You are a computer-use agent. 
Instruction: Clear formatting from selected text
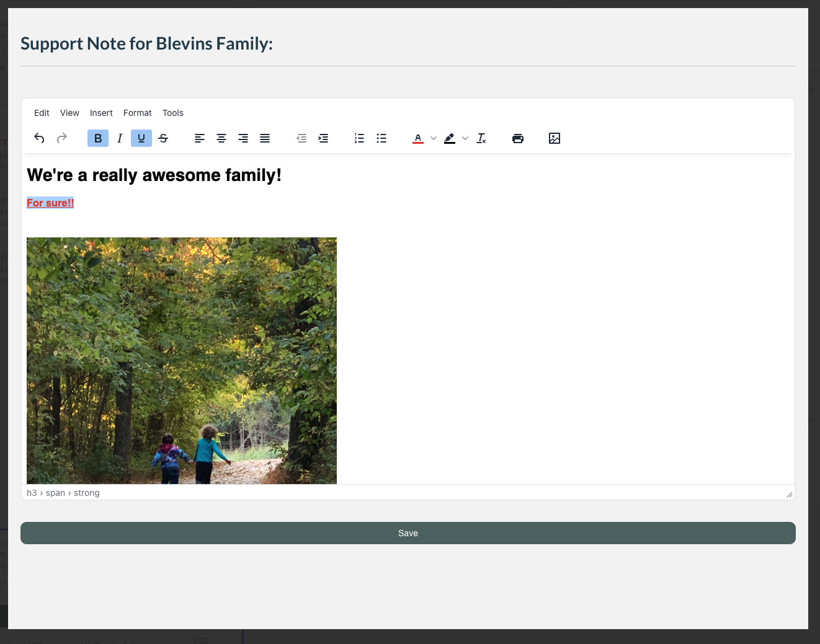pyautogui.click(x=481, y=138)
